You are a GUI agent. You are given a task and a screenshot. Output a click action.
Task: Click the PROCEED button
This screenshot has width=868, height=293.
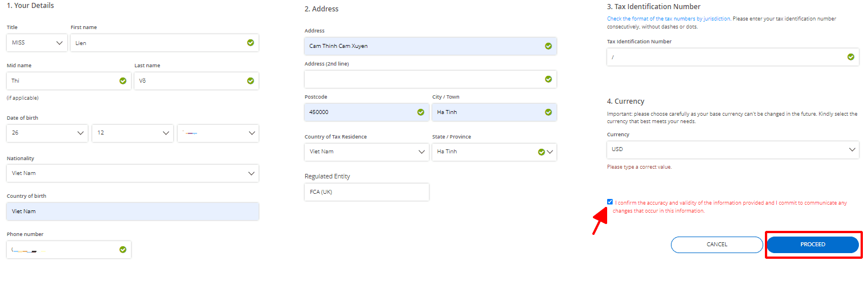tap(813, 245)
